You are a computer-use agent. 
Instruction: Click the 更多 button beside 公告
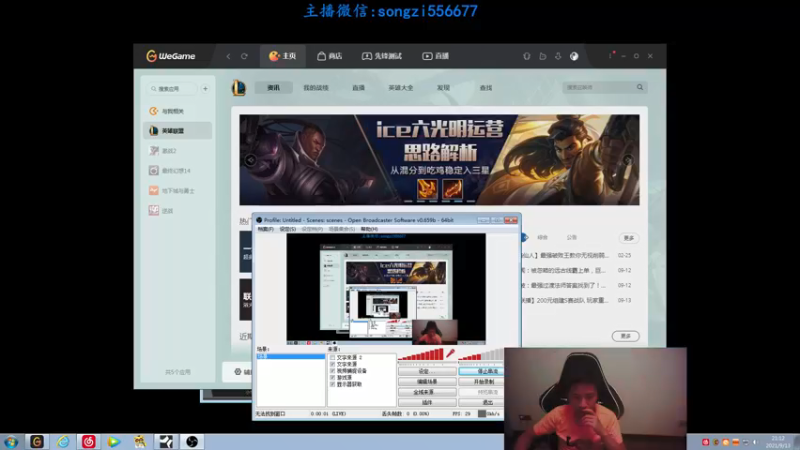[x=629, y=238]
